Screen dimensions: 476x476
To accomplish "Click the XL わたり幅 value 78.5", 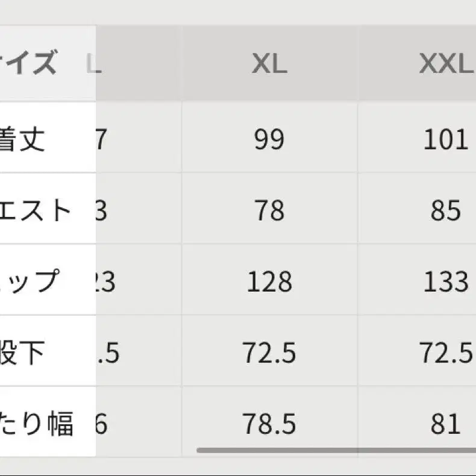I will click(269, 424).
